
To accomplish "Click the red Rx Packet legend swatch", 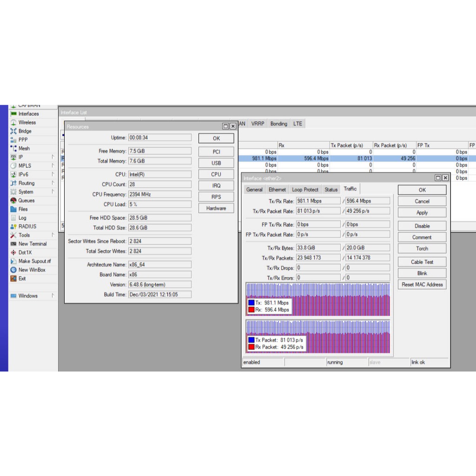I will pos(251,347).
